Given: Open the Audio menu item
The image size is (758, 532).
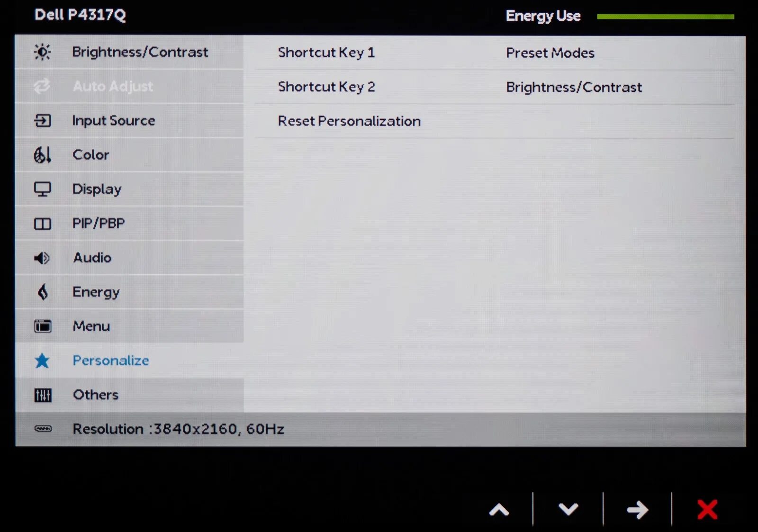Looking at the screenshot, I should [129, 258].
